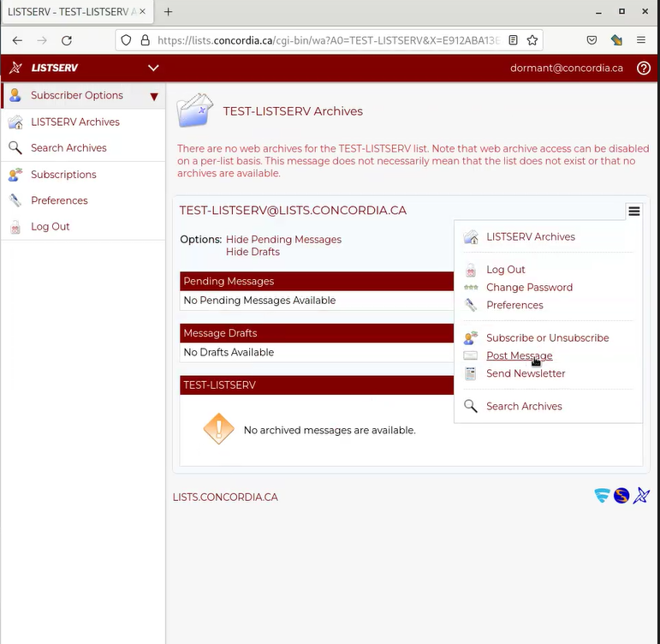Open a new tab with plus button
Screen dimensions: 660x644
(168, 11)
